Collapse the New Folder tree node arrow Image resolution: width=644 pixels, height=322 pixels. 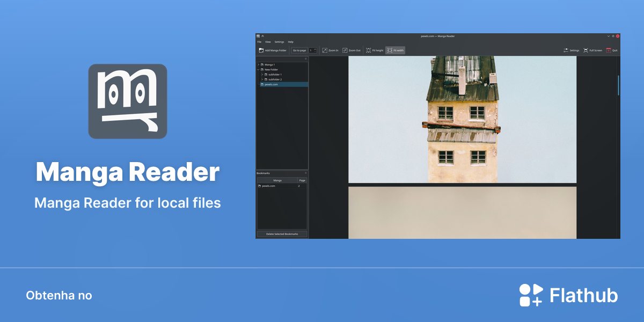[258, 69]
